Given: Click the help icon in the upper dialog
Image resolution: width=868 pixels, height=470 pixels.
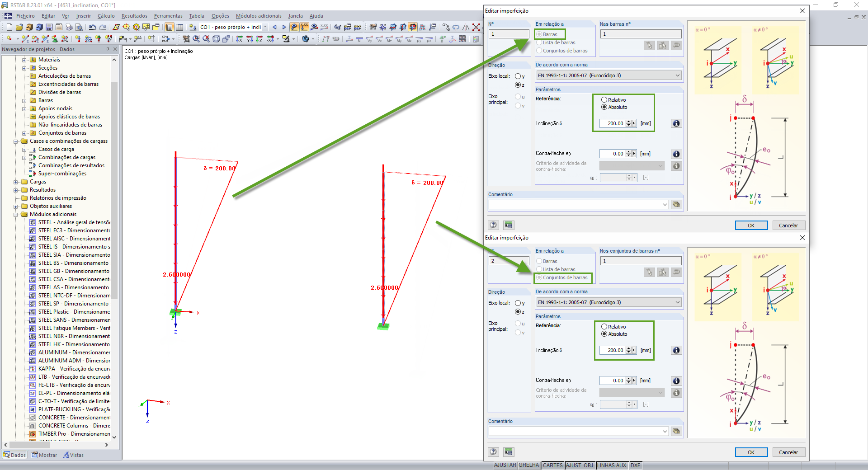Looking at the screenshot, I should tap(493, 225).
